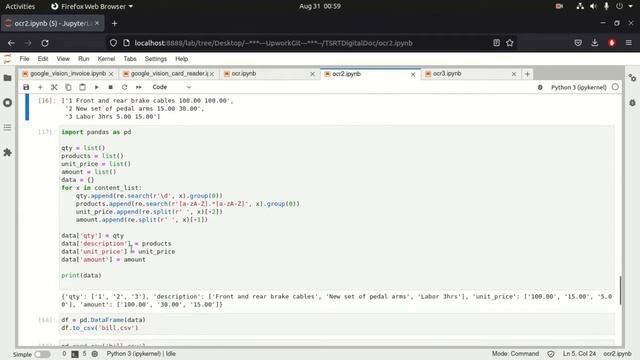Run the selected cell

(x=96, y=87)
